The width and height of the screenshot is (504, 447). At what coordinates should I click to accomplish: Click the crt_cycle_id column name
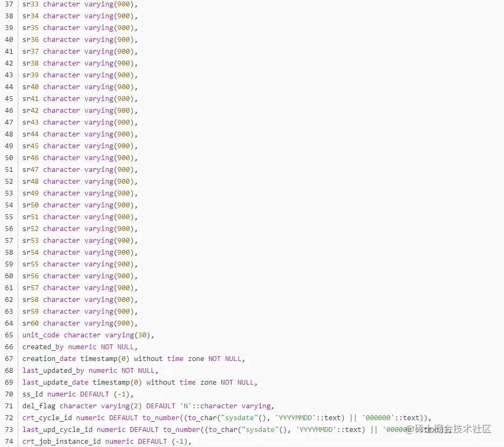point(47,418)
